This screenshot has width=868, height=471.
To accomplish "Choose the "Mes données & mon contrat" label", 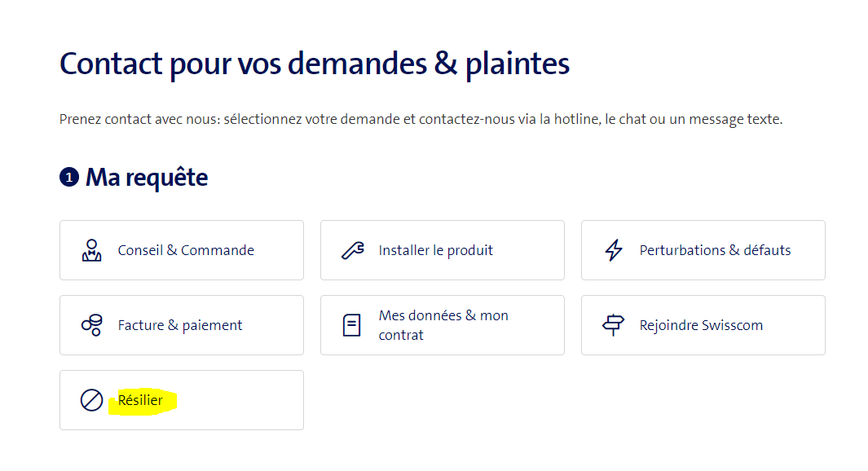I will click(x=443, y=325).
